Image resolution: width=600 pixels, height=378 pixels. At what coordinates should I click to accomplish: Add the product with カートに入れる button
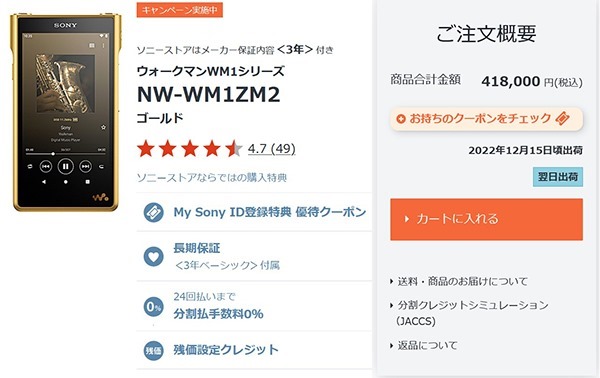point(486,219)
